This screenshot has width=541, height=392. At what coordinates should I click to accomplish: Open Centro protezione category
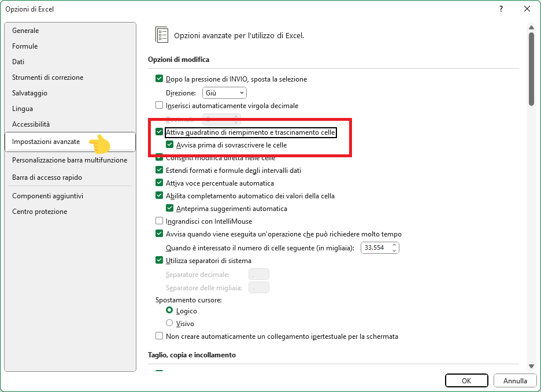click(x=40, y=211)
